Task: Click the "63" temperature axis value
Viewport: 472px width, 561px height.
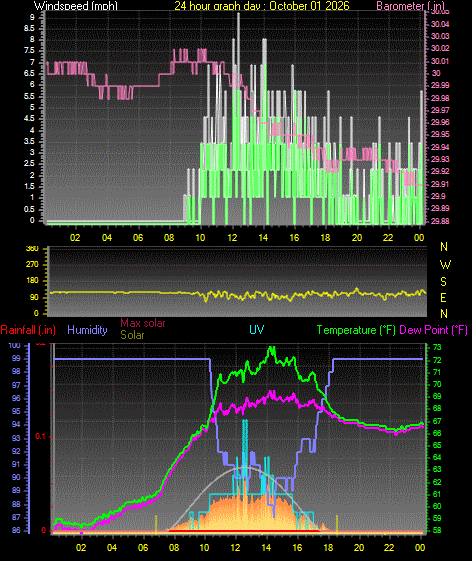Action: (x=437, y=469)
